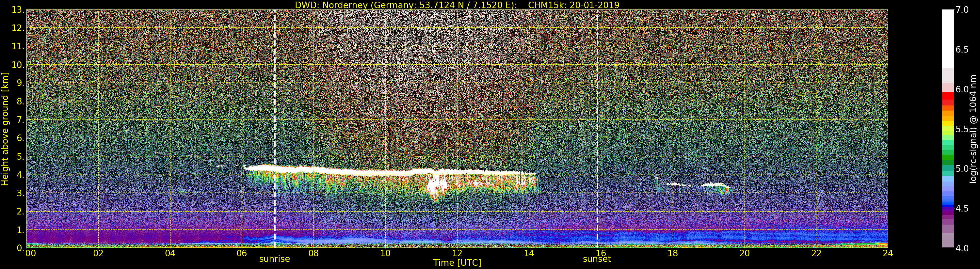This screenshot has width=980, height=269.
Task: Click the height axis tick label '7.'
Action: point(21,120)
